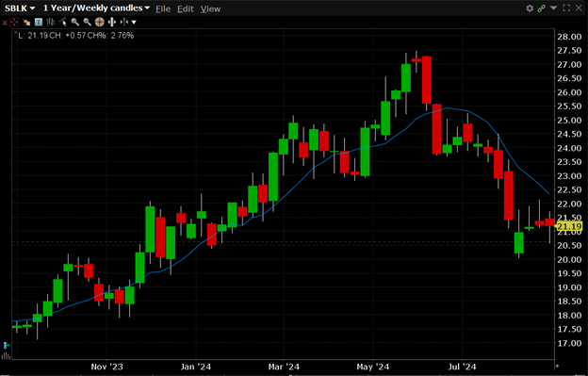Viewport: 588px width, 376px height.
Task: Click the zoom in magnifier icon
Action: click(75, 22)
